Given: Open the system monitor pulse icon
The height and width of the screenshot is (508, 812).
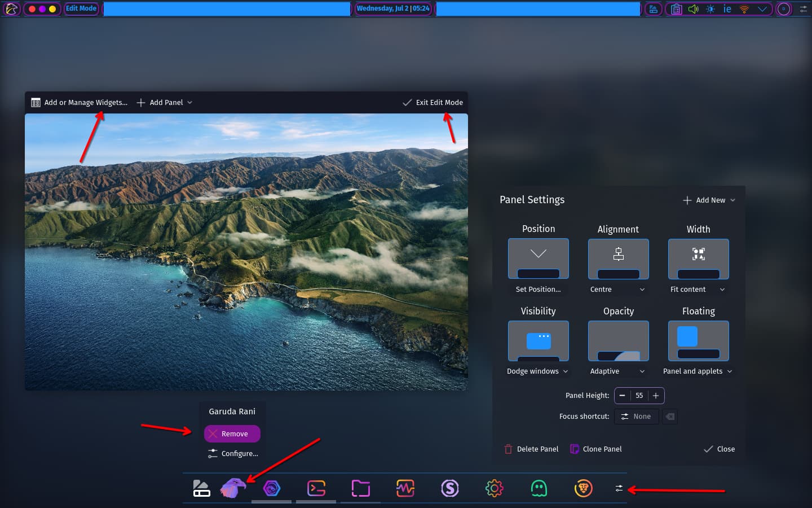Looking at the screenshot, I should click(405, 488).
